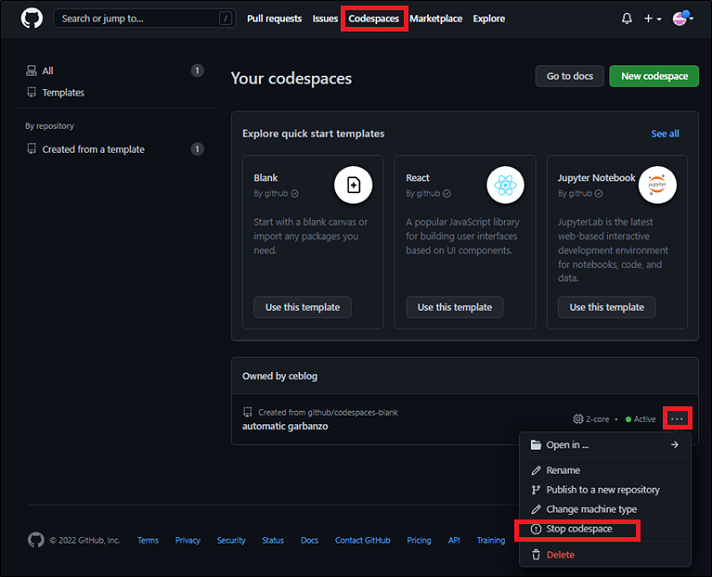Use the Jupyter Notebook template
Viewport: 712px width, 577px height.
pyautogui.click(x=607, y=307)
